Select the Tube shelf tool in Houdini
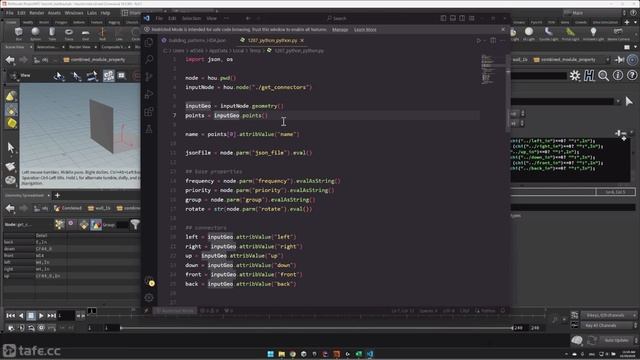Image resolution: width=640 pixels, height=360 pixels. [52, 33]
